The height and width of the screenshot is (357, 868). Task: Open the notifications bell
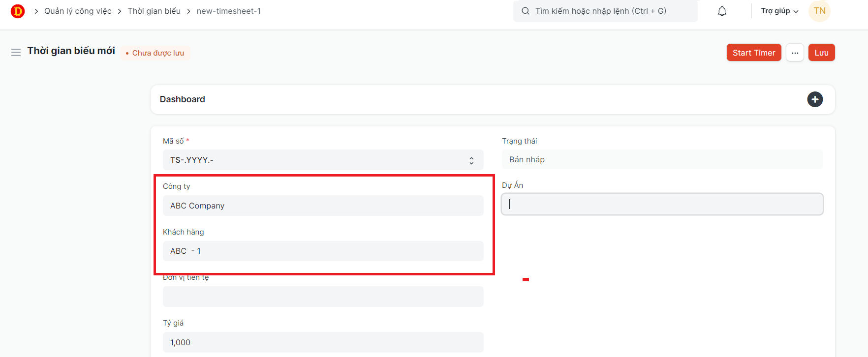coord(722,11)
